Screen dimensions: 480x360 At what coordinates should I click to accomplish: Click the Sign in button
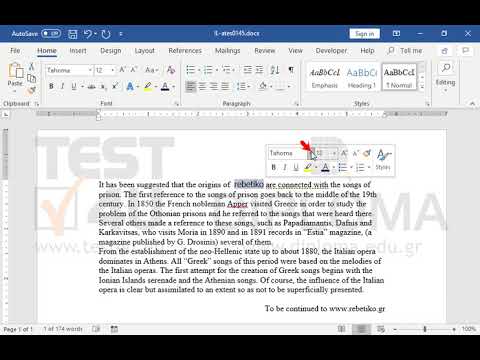[x=364, y=34]
